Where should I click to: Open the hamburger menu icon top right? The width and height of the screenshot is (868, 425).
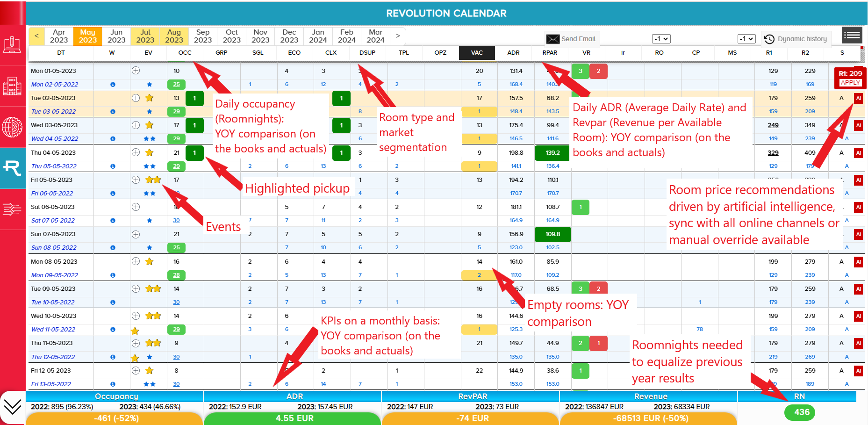click(852, 35)
